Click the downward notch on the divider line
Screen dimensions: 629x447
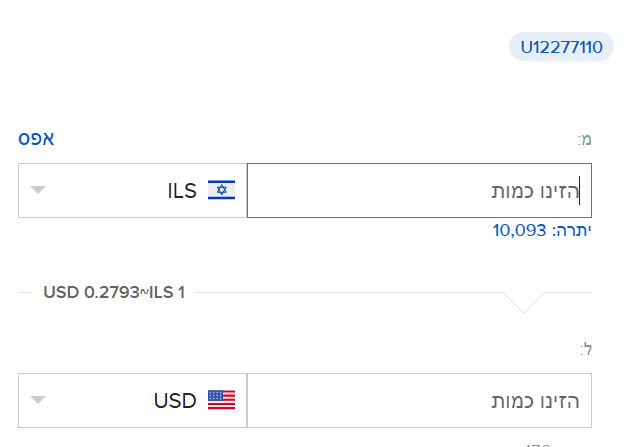coord(524,302)
